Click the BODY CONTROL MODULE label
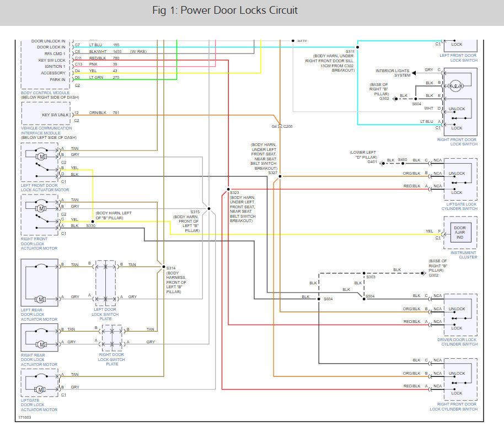The image size is (504, 437). [x=45, y=93]
